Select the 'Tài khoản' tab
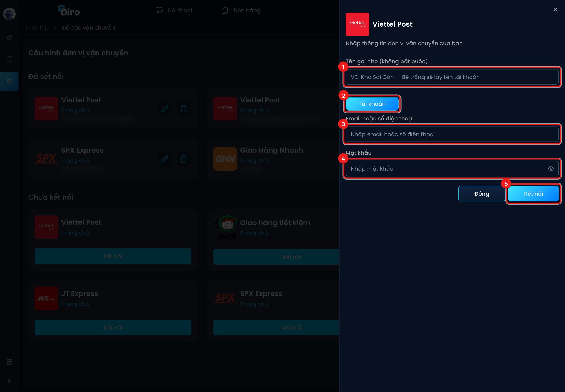Viewport: 565px width, 392px height. click(x=372, y=104)
